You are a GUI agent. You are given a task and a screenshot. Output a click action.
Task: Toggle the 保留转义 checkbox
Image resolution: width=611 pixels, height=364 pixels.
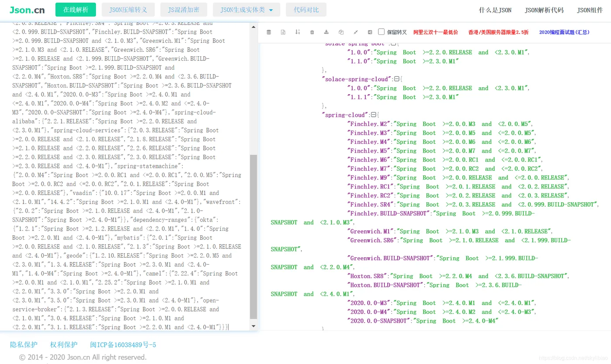(x=381, y=32)
